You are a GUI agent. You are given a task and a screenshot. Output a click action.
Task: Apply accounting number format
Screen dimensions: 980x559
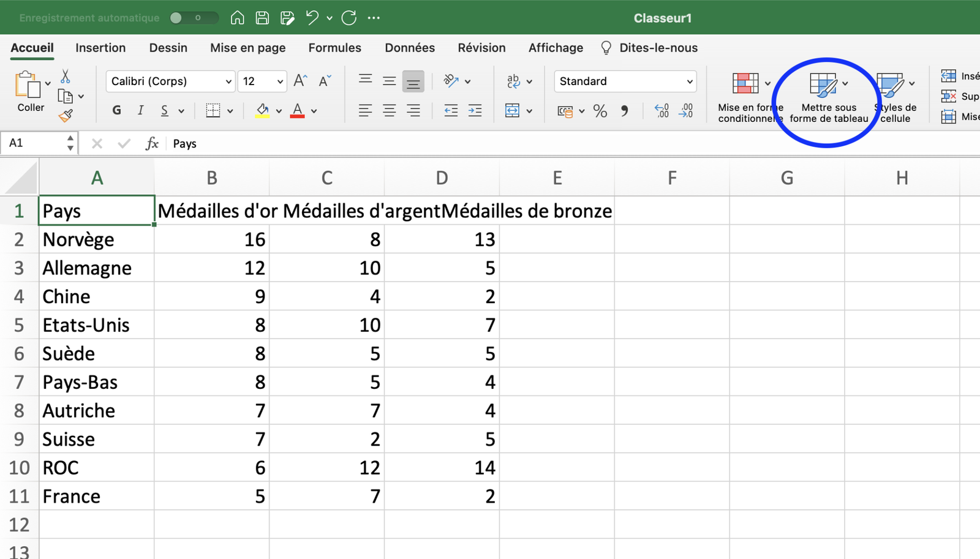point(567,111)
